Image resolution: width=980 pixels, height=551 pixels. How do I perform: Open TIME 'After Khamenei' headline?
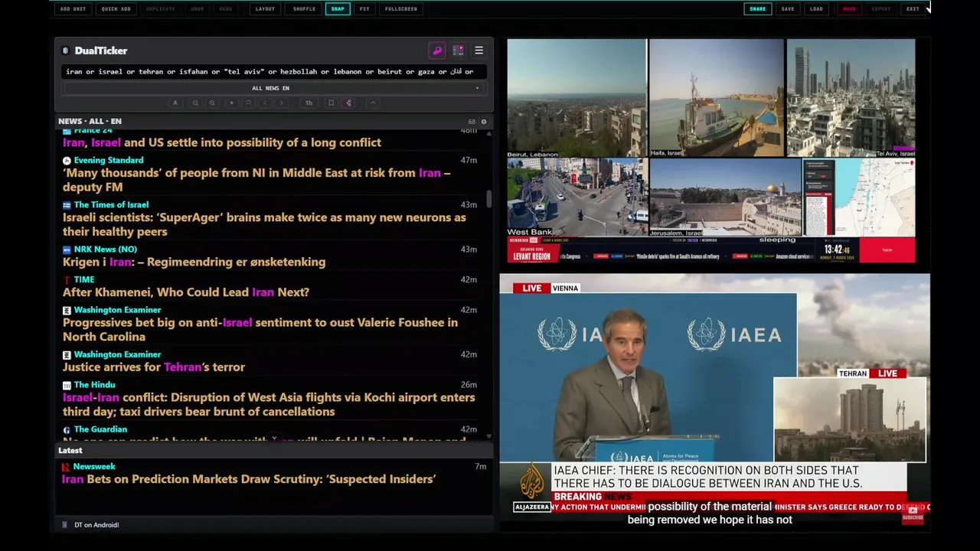point(186,292)
